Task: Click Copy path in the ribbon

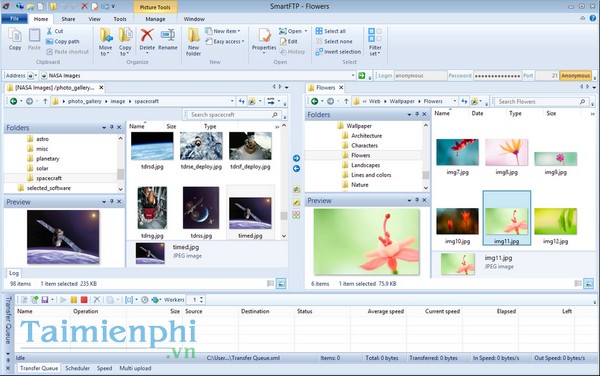Action: 63,41
